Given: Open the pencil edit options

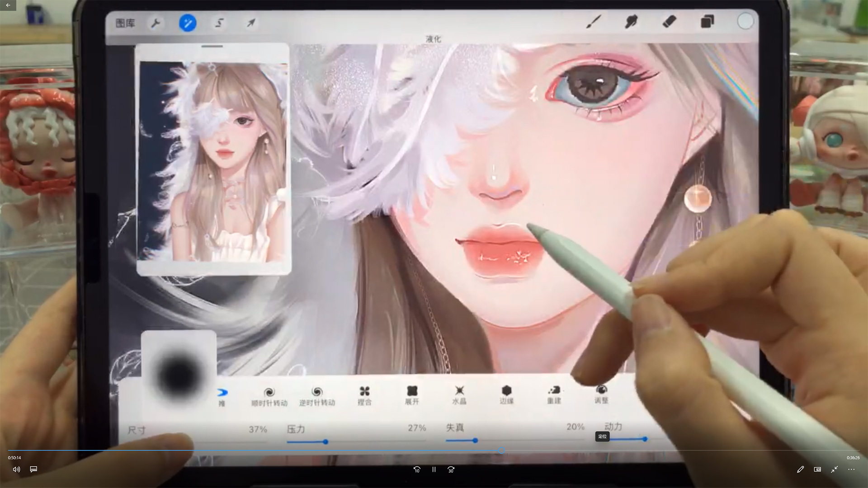Looking at the screenshot, I should click(x=800, y=469).
